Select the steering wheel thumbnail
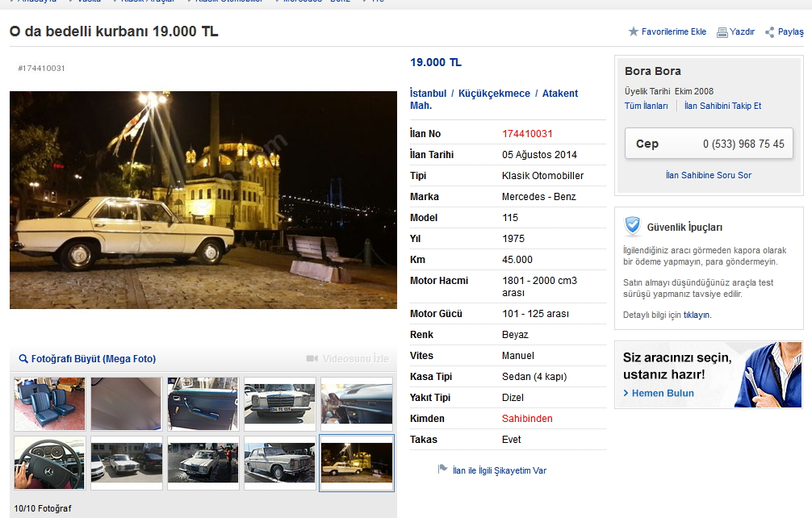The height and width of the screenshot is (518, 812). click(x=50, y=462)
